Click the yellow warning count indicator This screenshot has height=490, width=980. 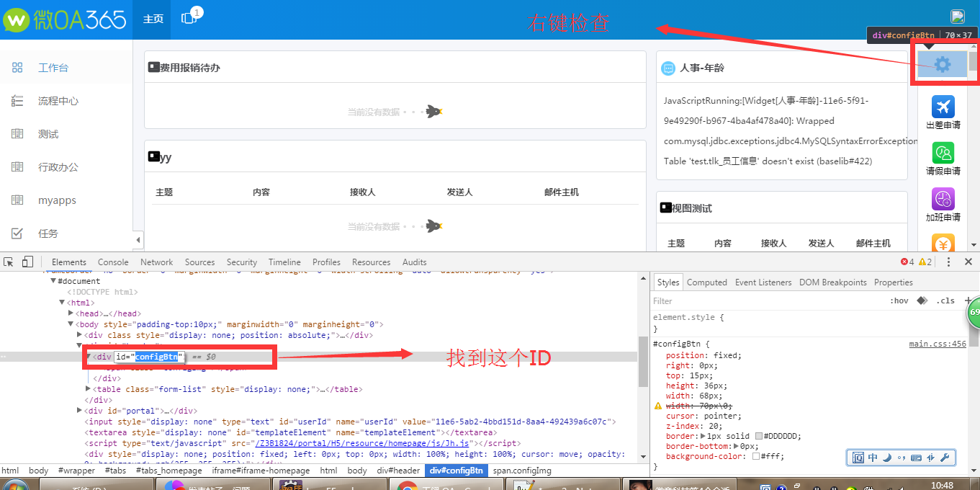coord(926,262)
